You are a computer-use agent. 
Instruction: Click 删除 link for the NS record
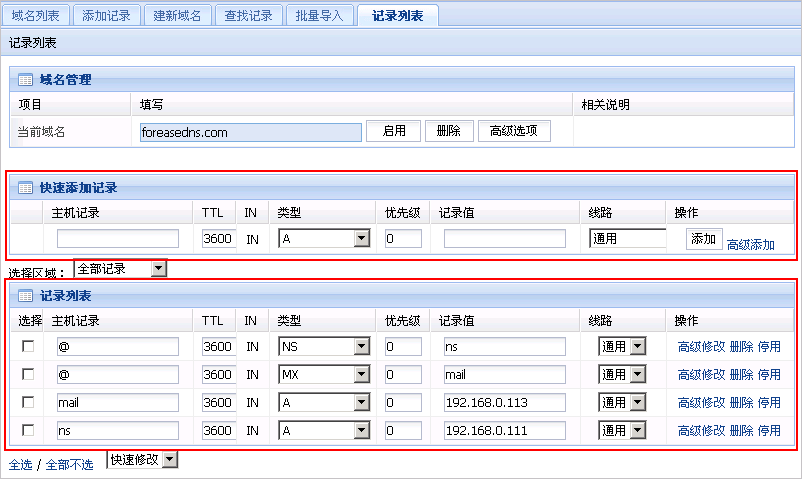coord(741,346)
